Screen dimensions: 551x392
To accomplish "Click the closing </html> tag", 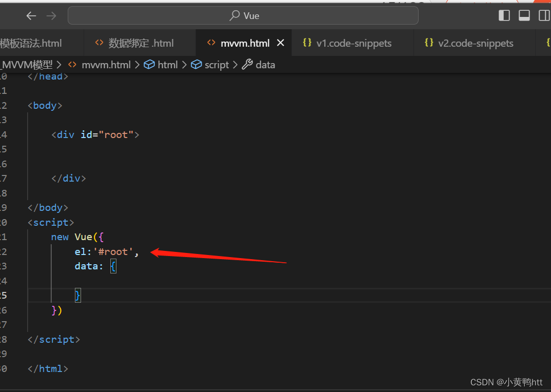I will [48, 368].
